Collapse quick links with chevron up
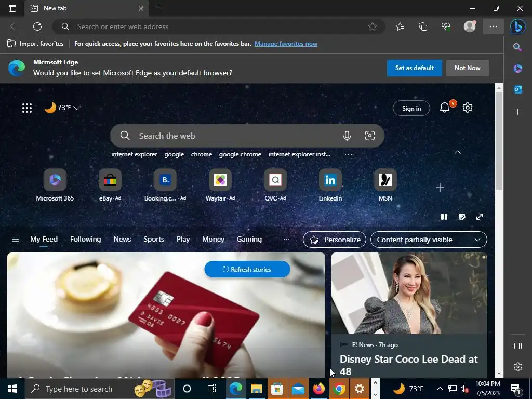The height and width of the screenshot is (399, 532). (x=458, y=152)
